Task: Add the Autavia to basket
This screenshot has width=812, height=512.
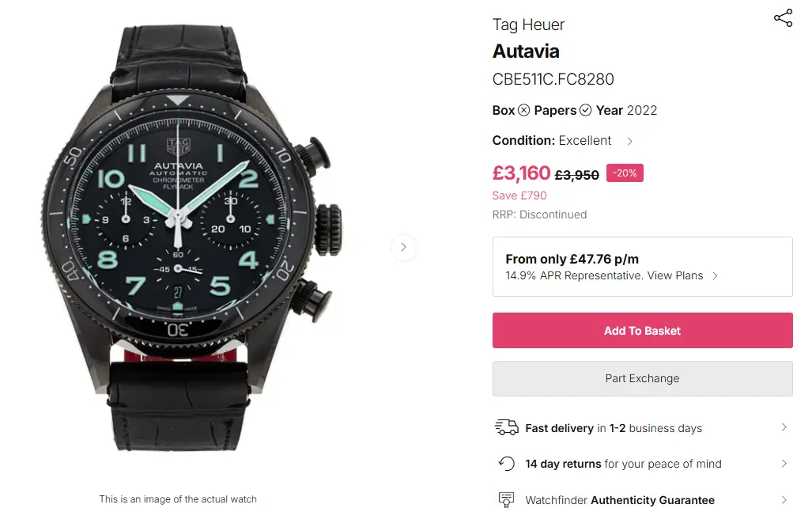Action: point(642,331)
